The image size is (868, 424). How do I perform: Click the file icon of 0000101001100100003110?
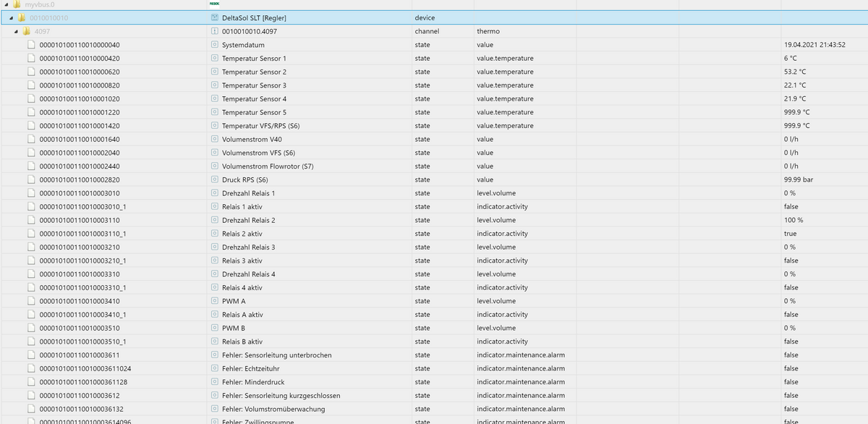(x=31, y=220)
